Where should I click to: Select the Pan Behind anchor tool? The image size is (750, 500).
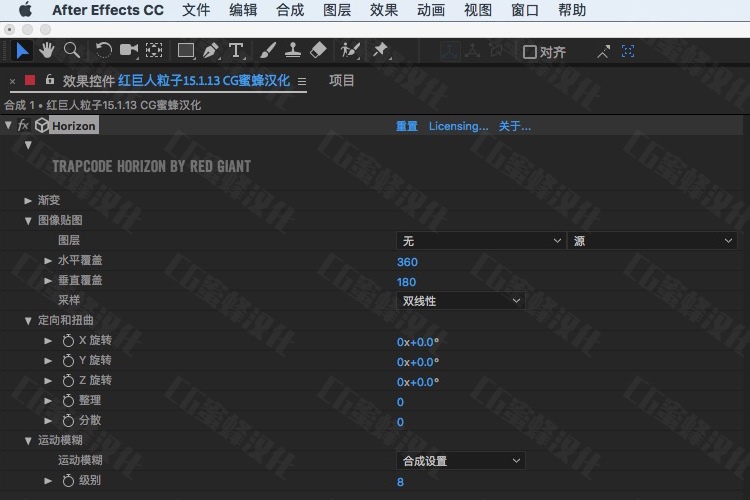pos(154,50)
